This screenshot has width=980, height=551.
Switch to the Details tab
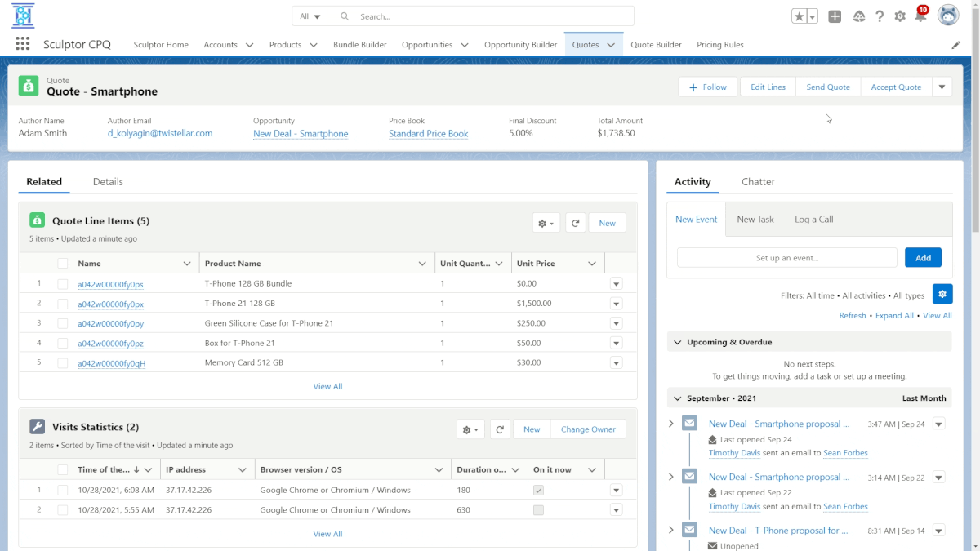point(108,181)
